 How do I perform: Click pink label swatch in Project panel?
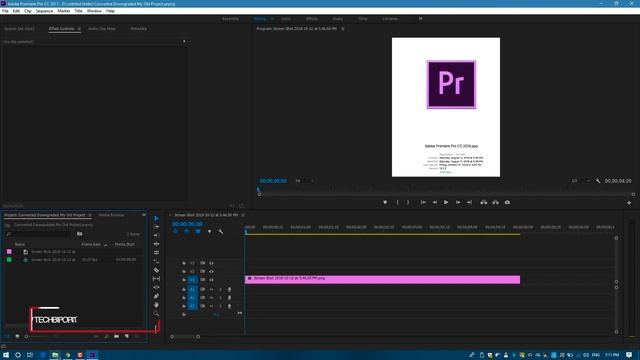tap(9, 252)
